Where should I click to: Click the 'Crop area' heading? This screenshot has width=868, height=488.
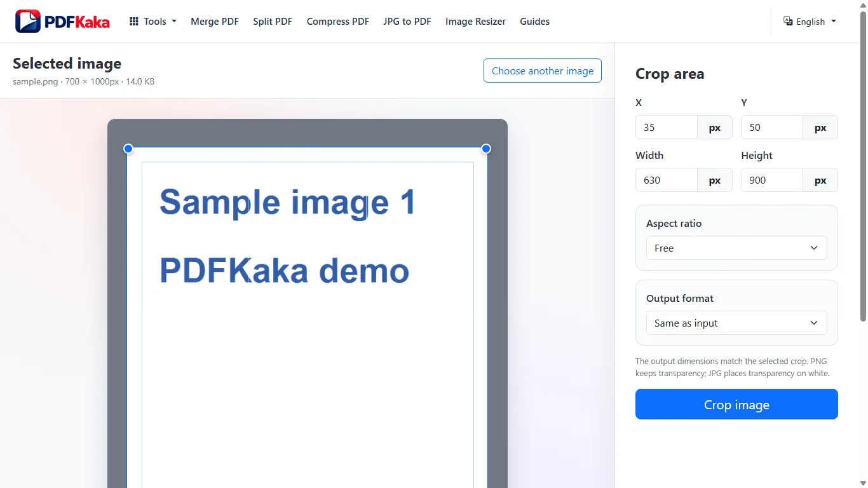pyautogui.click(x=670, y=74)
